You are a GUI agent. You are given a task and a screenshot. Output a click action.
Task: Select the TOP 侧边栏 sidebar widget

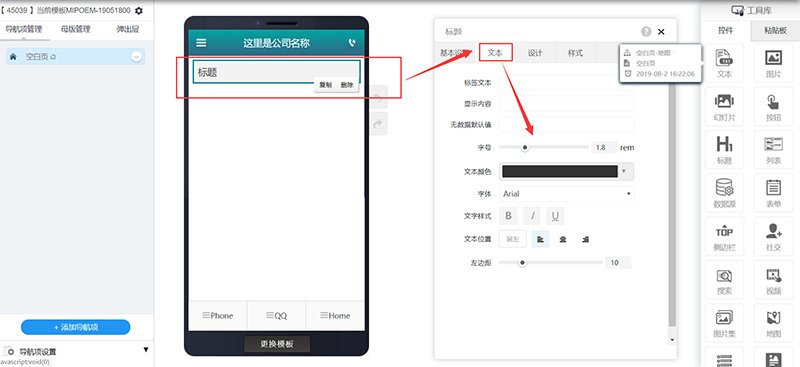pos(724,236)
